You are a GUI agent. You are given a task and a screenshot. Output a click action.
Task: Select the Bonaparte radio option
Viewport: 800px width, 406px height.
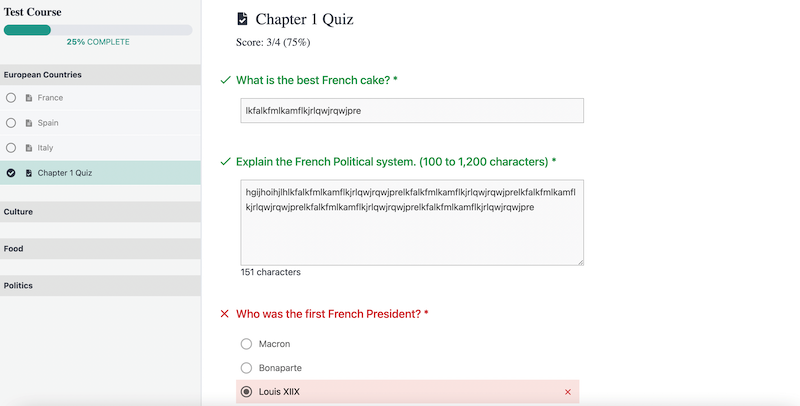[x=246, y=368]
